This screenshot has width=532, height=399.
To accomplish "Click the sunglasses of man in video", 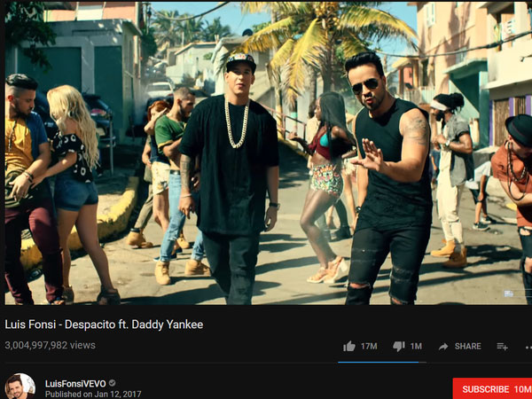I will [365, 85].
